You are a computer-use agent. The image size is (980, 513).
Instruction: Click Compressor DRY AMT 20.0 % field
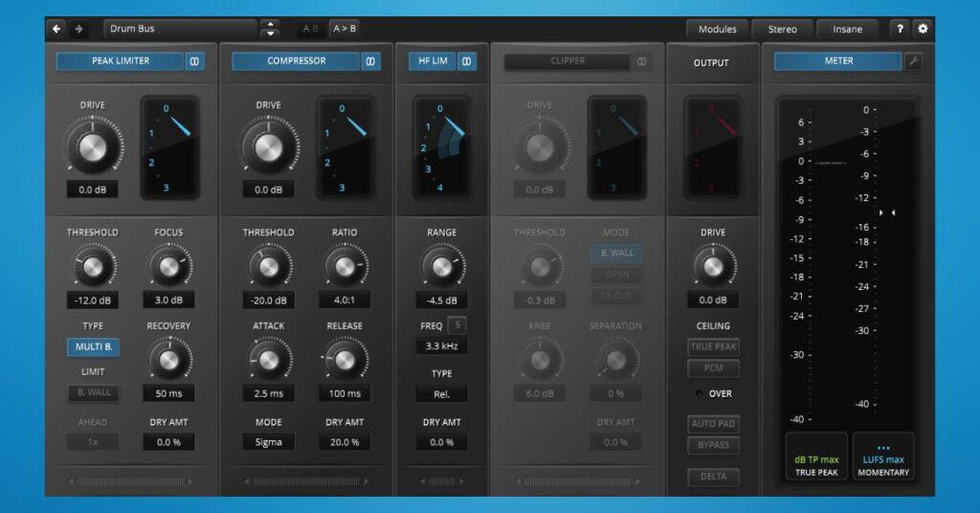(345, 442)
